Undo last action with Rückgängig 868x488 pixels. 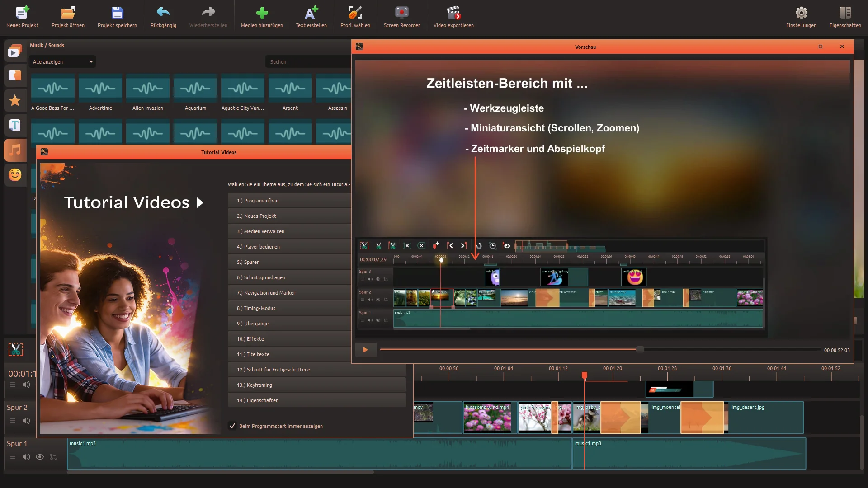tap(163, 17)
